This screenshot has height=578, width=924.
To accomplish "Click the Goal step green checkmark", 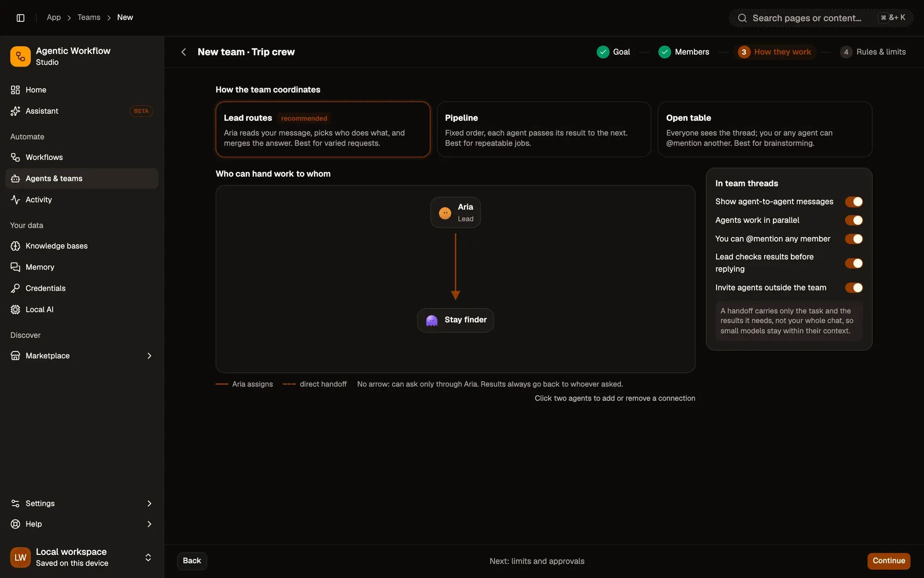I will [x=603, y=52].
